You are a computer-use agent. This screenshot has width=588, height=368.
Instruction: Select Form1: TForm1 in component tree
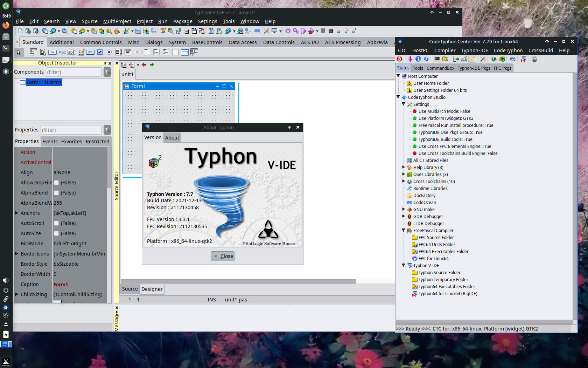pos(44,82)
